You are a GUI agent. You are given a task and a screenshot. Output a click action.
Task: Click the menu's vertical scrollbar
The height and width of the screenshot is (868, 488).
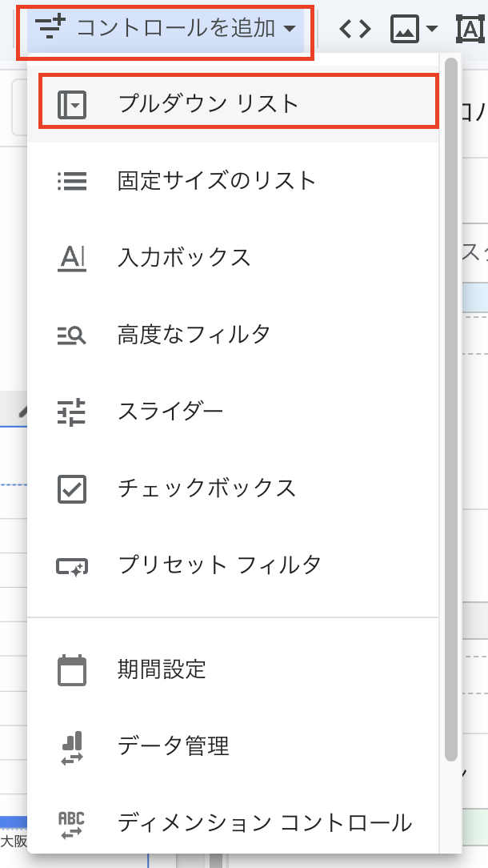tap(452, 400)
